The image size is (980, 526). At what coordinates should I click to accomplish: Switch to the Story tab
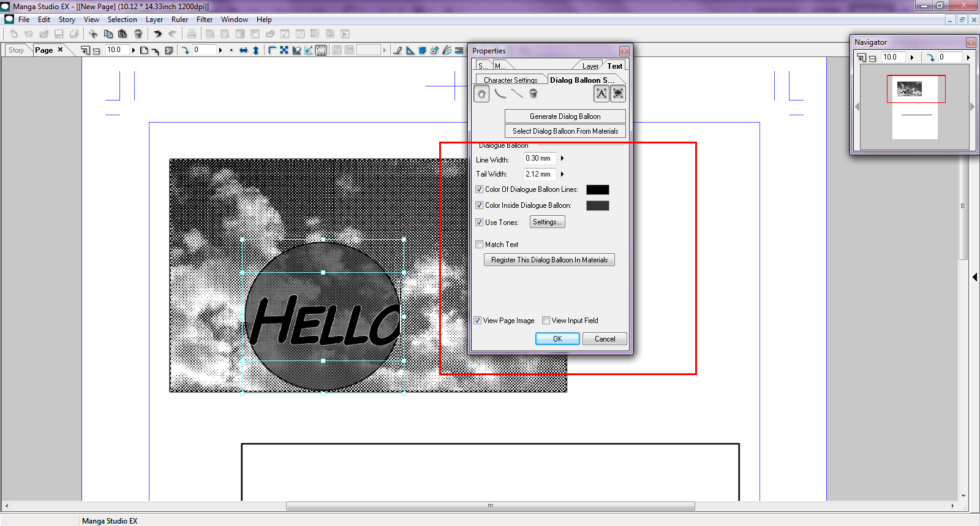16,50
